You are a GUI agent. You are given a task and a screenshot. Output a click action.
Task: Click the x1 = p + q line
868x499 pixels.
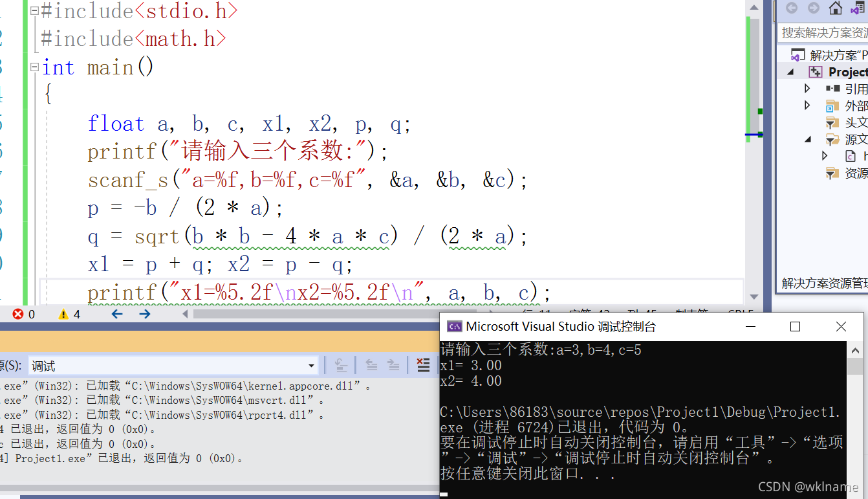tap(221, 265)
